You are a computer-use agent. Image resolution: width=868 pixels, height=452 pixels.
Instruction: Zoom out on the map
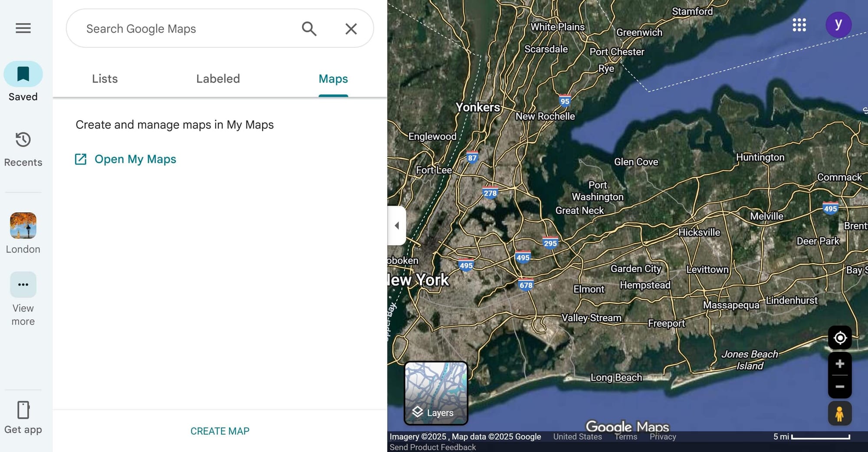(x=840, y=386)
